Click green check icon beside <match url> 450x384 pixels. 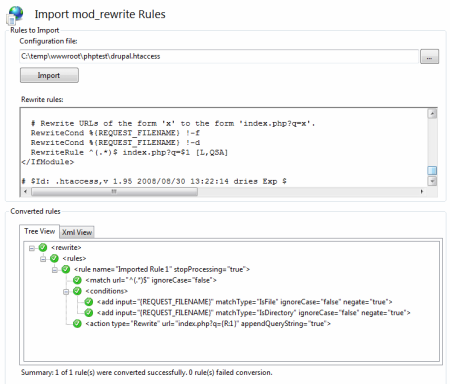(77, 280)
